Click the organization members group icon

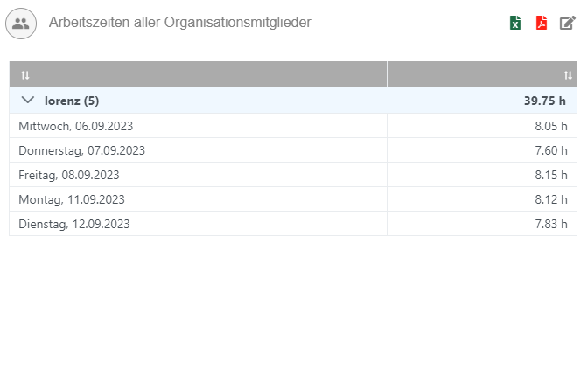pos(21,24)
